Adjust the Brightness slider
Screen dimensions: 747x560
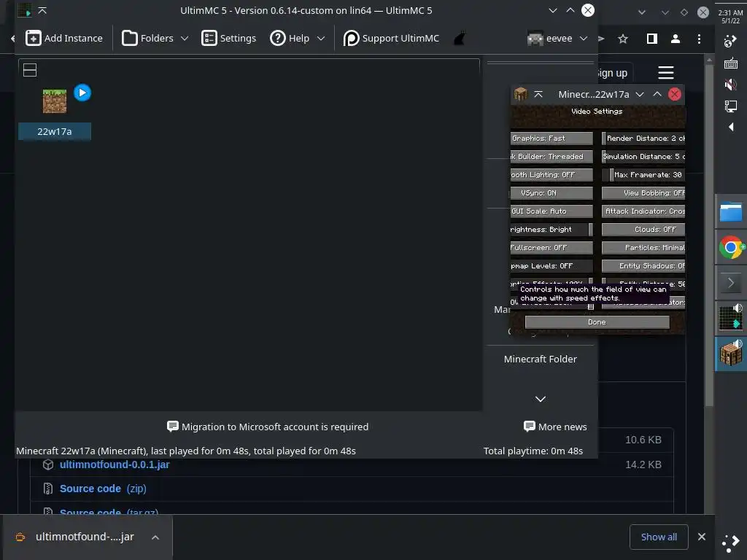click(551, 230)
